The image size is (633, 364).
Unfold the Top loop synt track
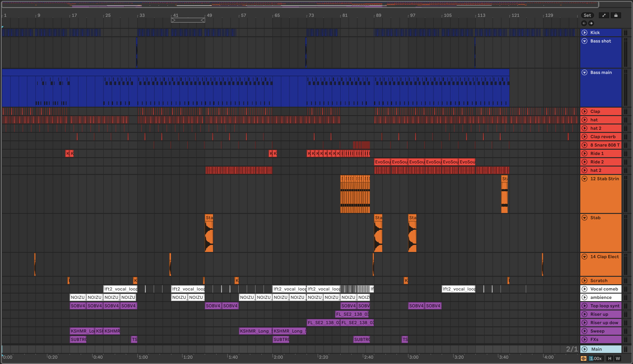pos(584,306)
